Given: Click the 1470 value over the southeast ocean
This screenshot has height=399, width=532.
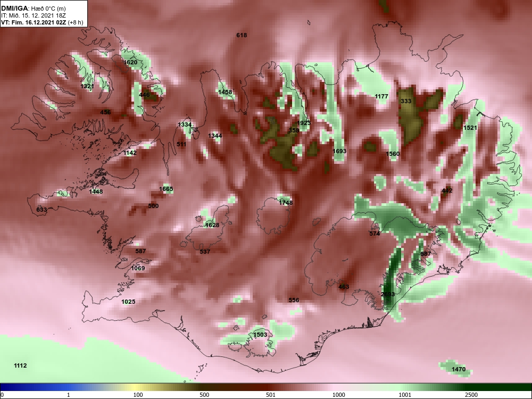Looking at the screenshot, I should click(x=459, y=370).
